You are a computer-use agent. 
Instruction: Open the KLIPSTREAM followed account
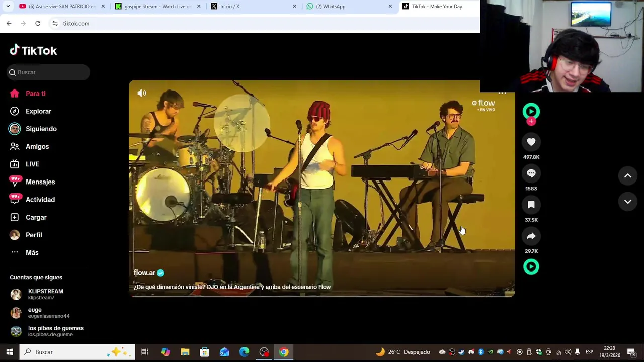coord(45,294)
